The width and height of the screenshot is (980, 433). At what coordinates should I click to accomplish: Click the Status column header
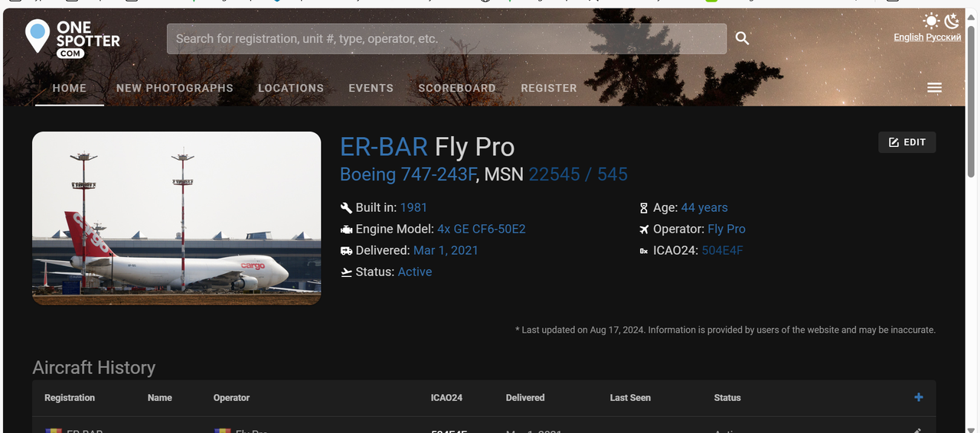(727, 398)
